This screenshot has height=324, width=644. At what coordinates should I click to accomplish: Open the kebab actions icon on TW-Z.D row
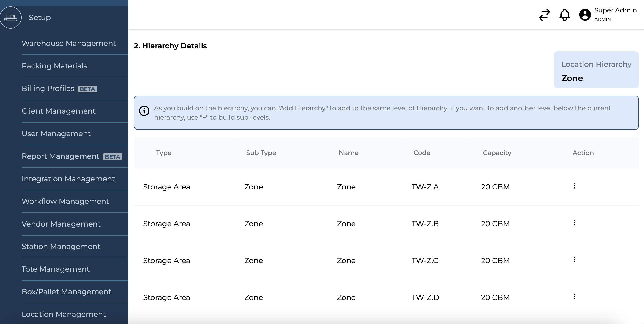[x=574, y=296]
